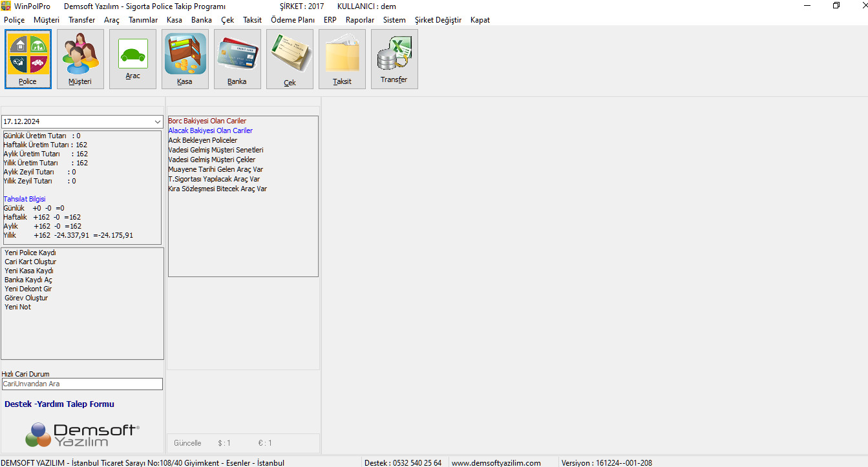Screen dimensions: 868x467
Task: Open the Çek checkbook icon
Action: (290, 59)
